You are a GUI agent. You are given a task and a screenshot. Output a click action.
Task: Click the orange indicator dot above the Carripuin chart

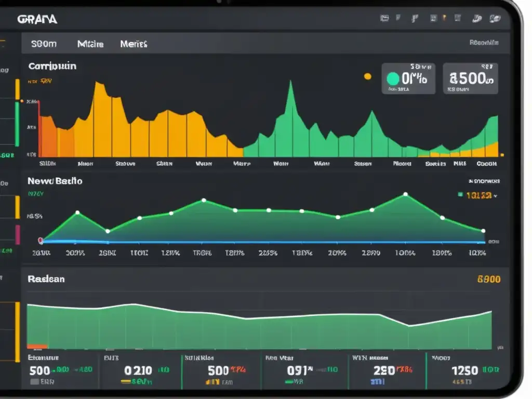pos(367,76)
